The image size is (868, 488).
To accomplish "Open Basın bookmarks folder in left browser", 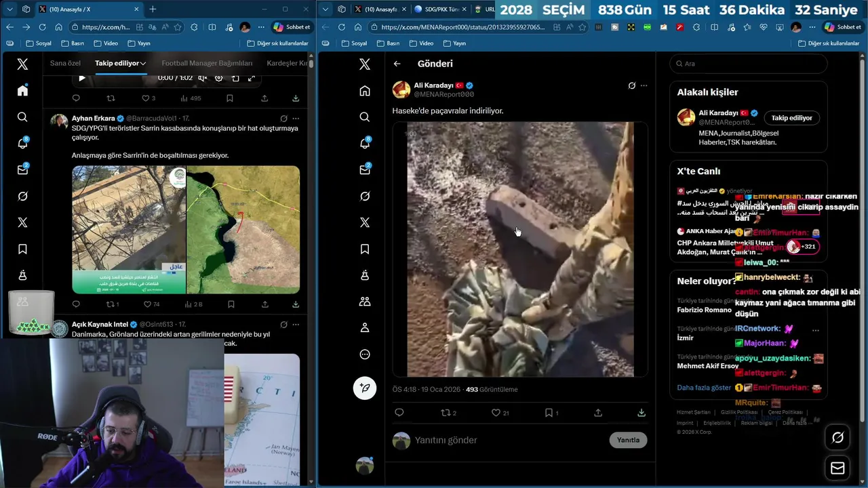I will [x=72, y=43].
